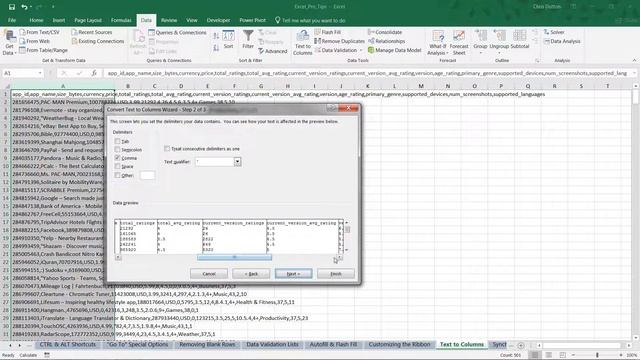The width and height of the screenshot is (640, 360).
Task: Open Advanced filter options
Action: tap(273, 51)
